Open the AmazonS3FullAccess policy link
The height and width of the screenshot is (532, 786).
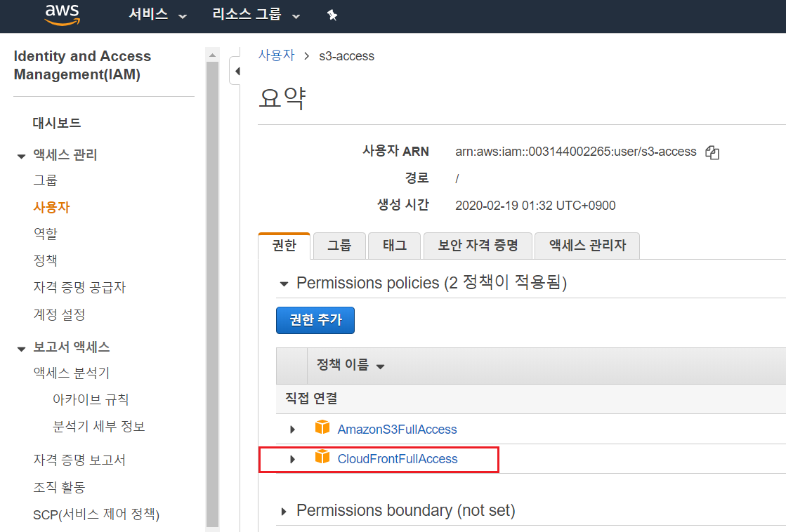pos(397,430)
